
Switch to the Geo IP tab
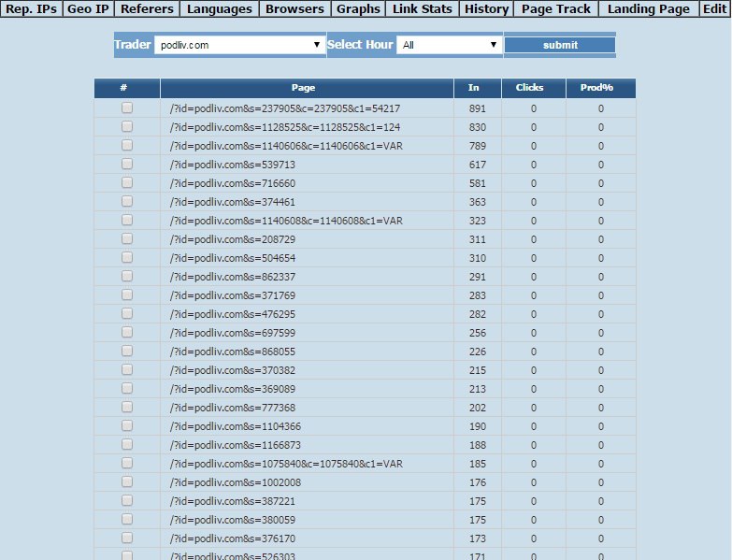pyautogui.click(x=88, y=8)
